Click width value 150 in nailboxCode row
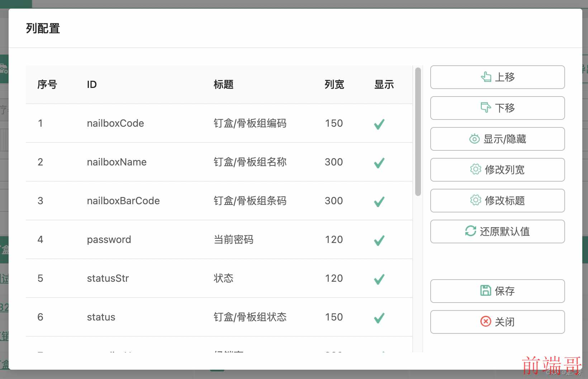The image size is (588, 379). pyautogui.click(x=334, y=123)
